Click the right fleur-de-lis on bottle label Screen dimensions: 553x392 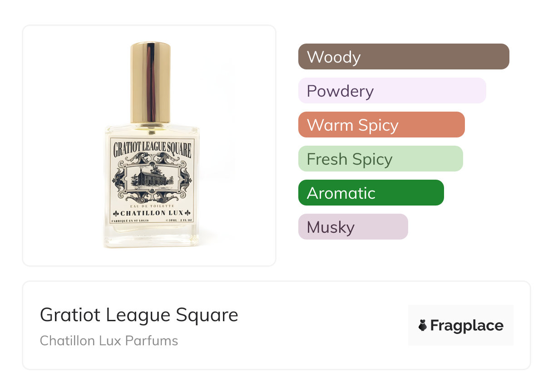click(x=188, y=213)
